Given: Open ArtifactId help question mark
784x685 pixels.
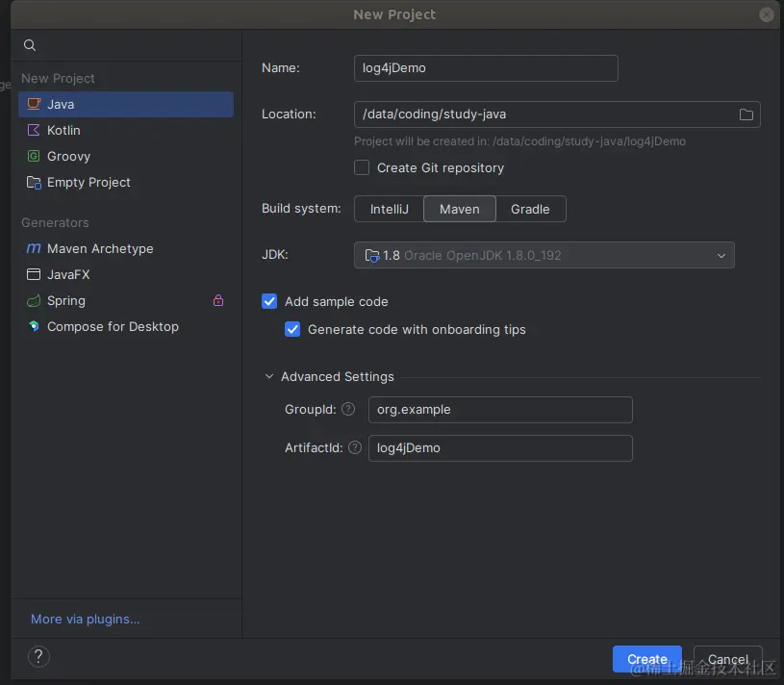Looking at the screenshot, I should (x=355, y=447).
